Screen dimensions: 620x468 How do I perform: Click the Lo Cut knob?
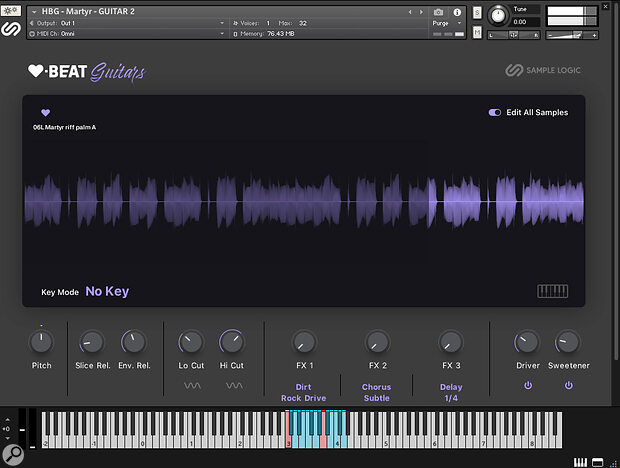[191, 342]
